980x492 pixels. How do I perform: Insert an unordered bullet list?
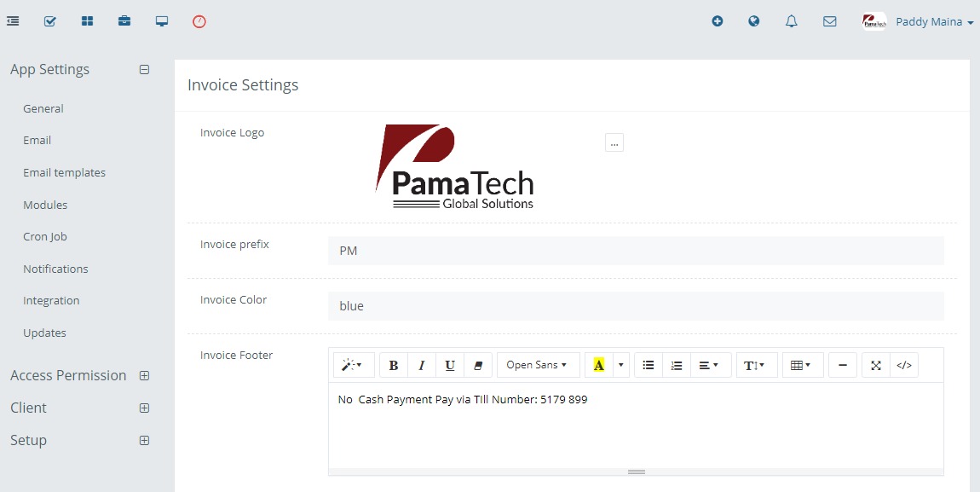coord(649,365)
